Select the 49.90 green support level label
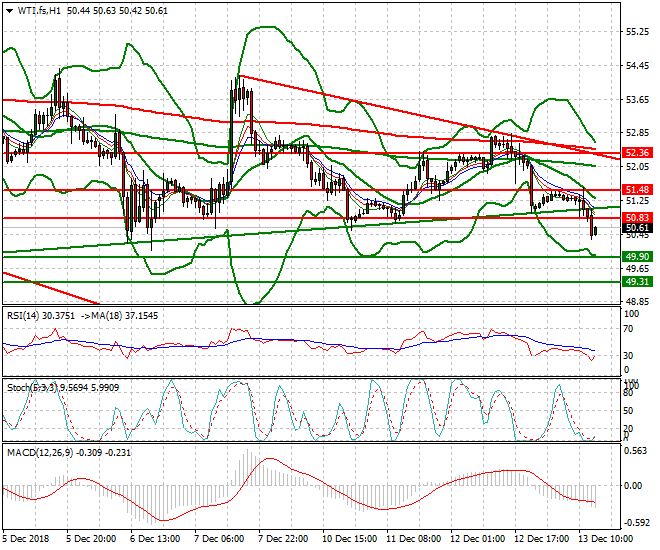 [637, 257]
